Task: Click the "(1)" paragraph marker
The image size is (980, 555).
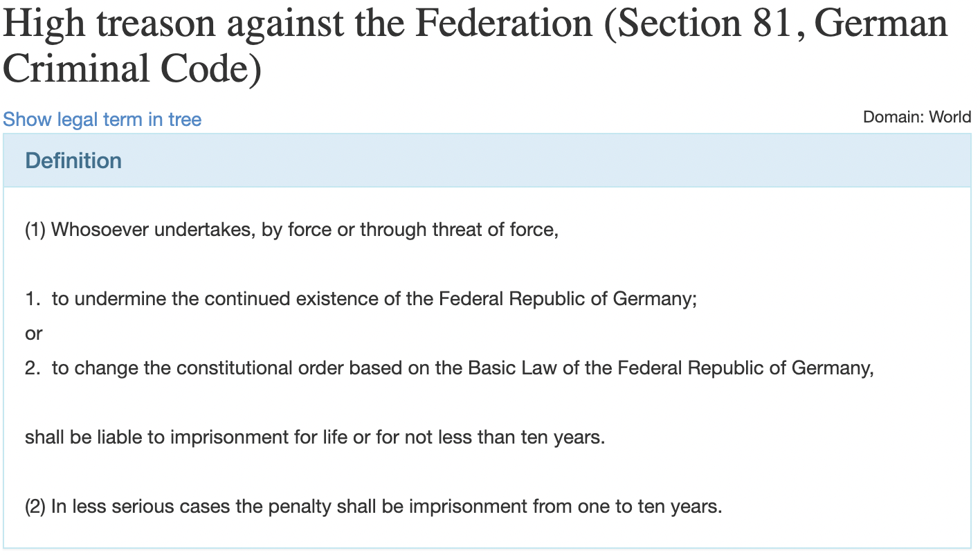Action: tap(35, 230)
